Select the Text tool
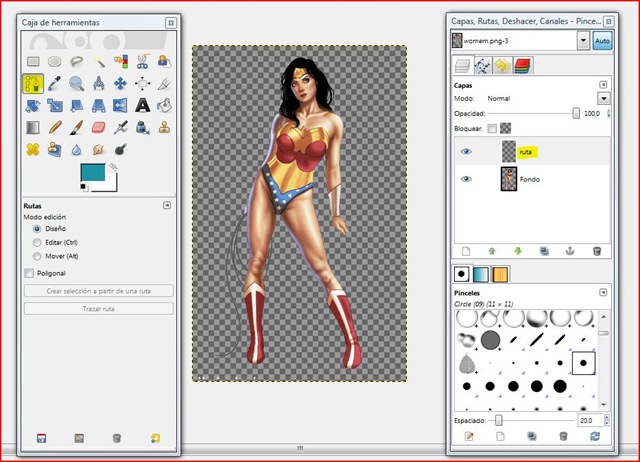Image resolution: width=640 pixels, height=462 pixels. [x=143, y=105]
